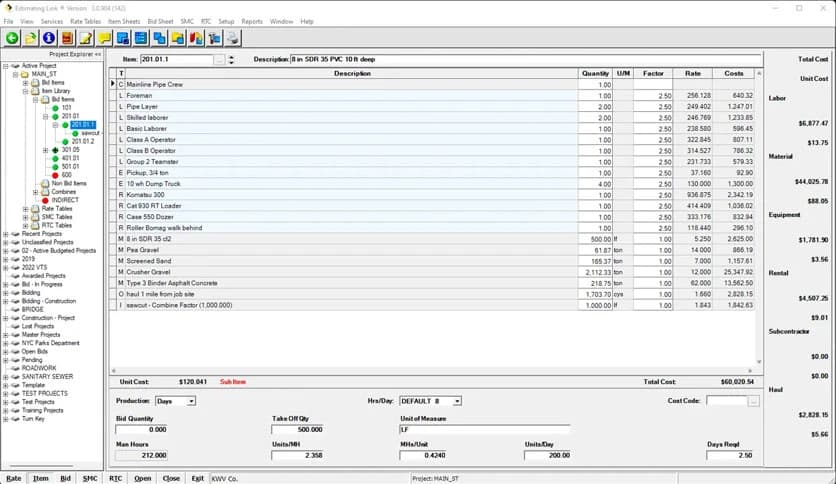Click the Bid button in bottom bar
This screenshot has height=484, width=836.
[66, 478]
